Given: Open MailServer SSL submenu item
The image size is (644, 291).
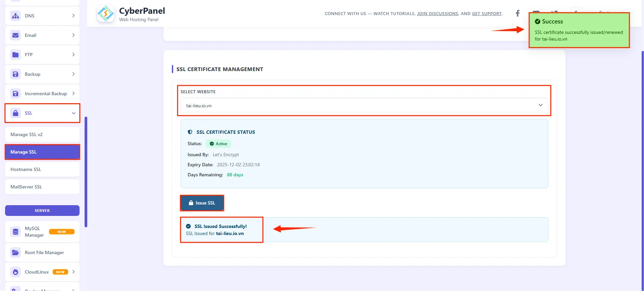Looking at the screenshot, I should (x=42, y=187).
